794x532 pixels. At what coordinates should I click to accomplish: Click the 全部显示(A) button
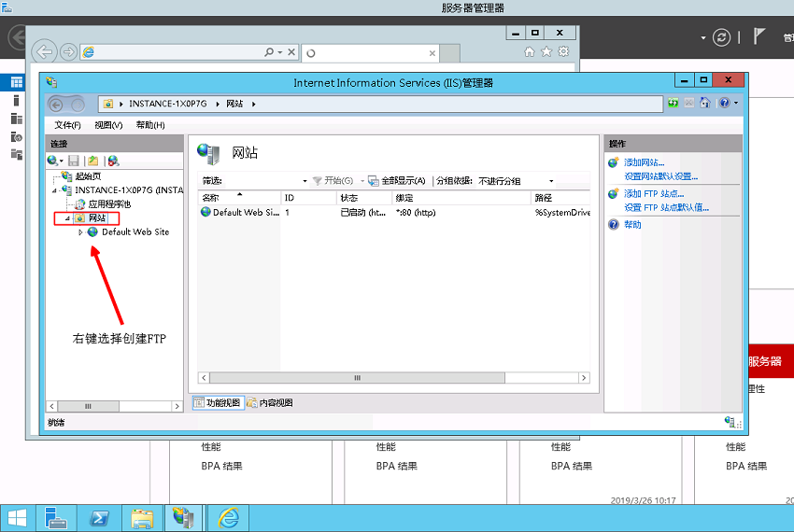[x=396, y=181]
